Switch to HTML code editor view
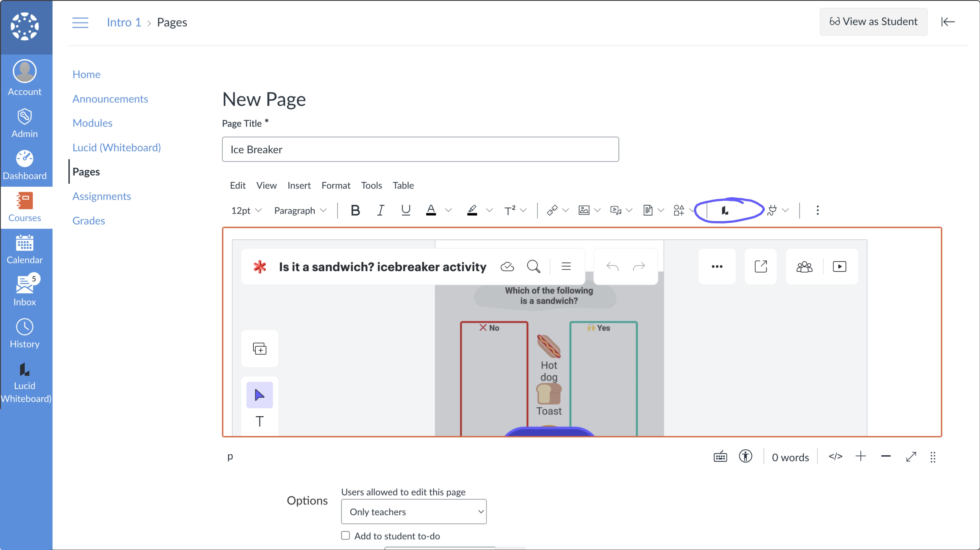Viewport: 980px width, 550px height. (x=835, y=456)
